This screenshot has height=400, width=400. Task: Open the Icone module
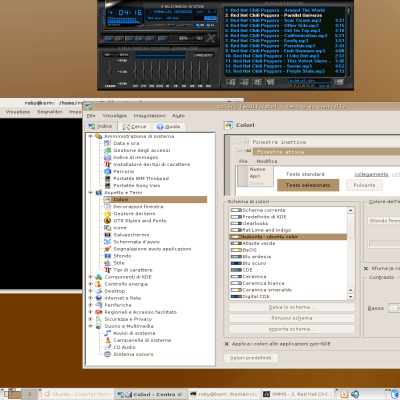(x=115, y=228)
